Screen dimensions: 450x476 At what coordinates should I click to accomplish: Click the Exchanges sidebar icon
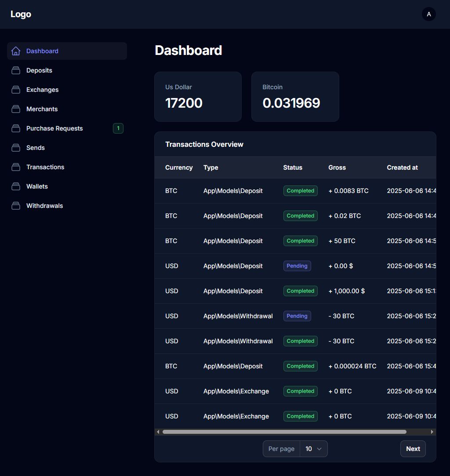pyautogui.click(x=16, y=90)
